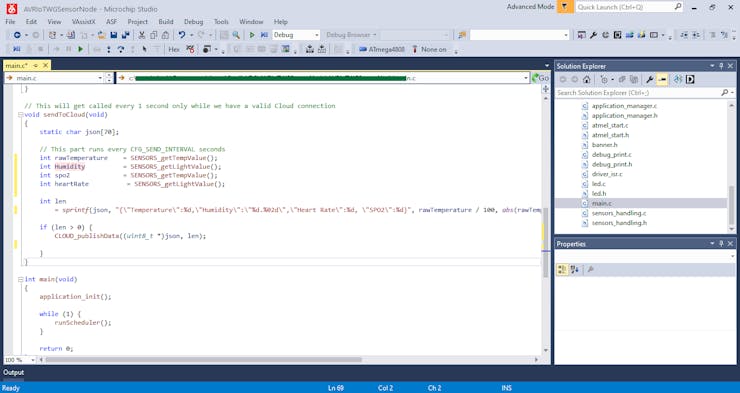Open led.h in Solution Explorer
The image size is (740, 393).
click(x=599, y=193)
